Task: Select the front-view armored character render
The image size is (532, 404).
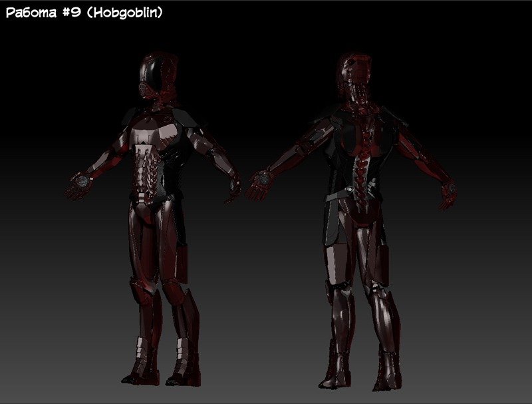Action: click(154, 219)
